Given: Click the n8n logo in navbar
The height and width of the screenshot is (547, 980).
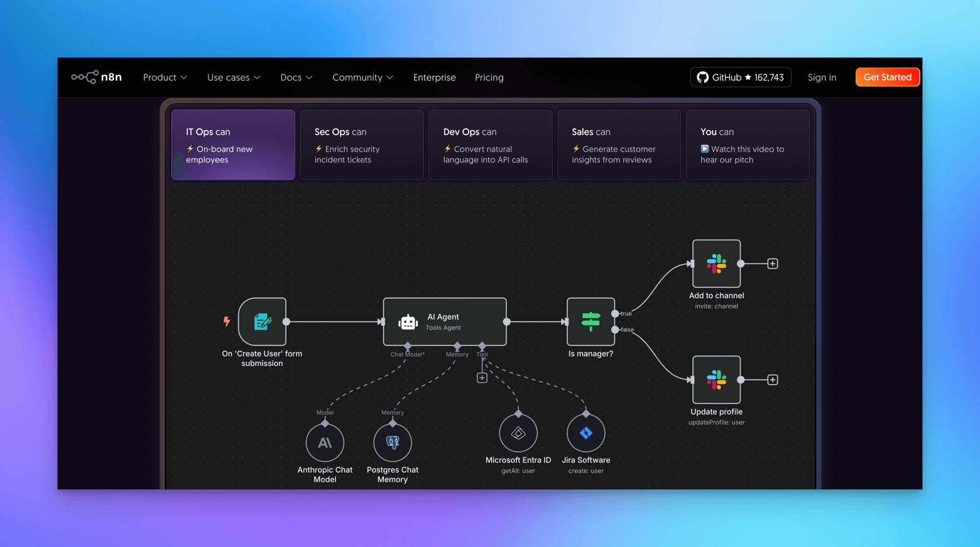Looking at the screenshot, I should [96, 77].
